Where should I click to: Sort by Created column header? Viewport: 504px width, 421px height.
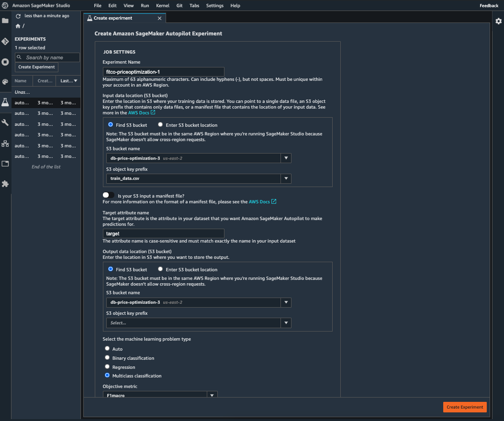click(x=45, y=81)
